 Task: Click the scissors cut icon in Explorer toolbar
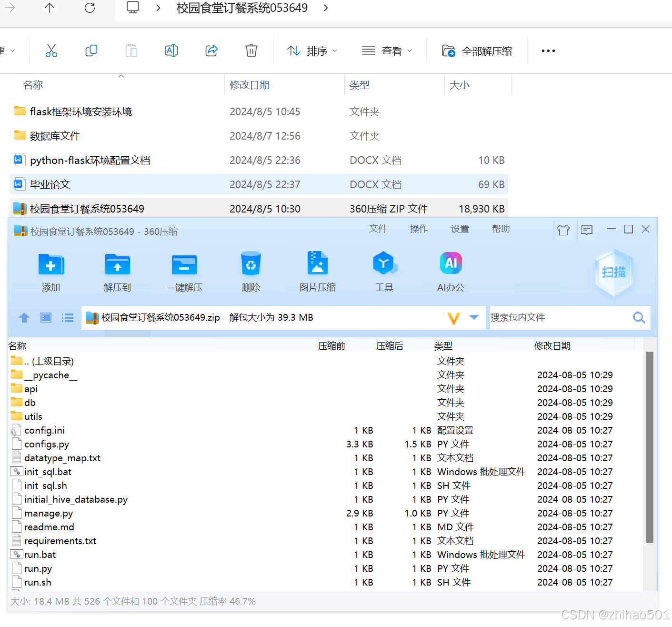tap(51, 51)
